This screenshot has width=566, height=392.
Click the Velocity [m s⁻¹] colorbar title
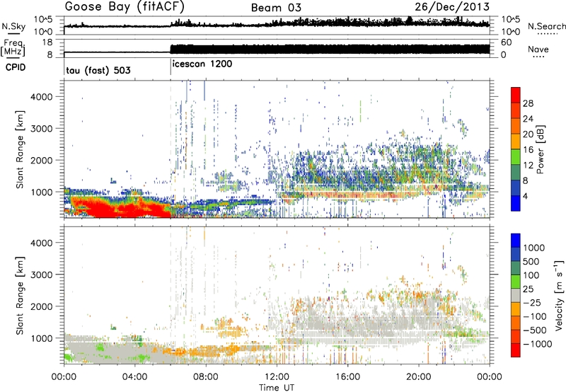[559, 295]
